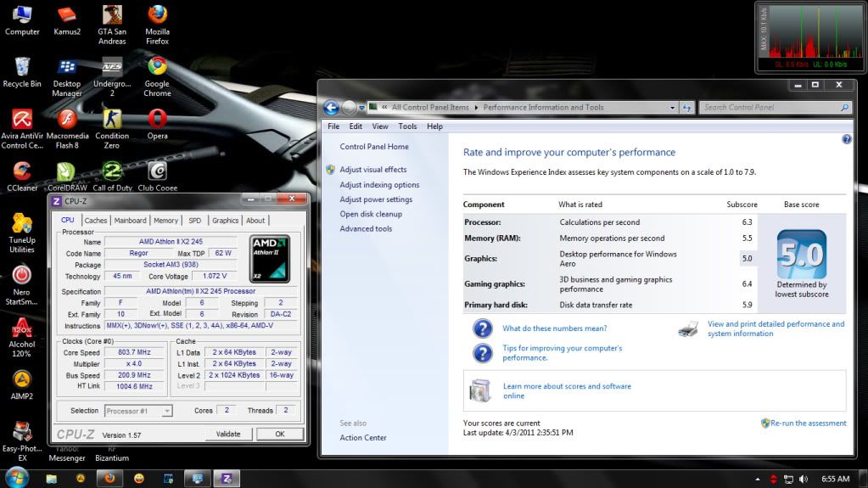Click the refresh button beside address bar
868x488 pixels.
pyautogui.click(x=687, y=108)
